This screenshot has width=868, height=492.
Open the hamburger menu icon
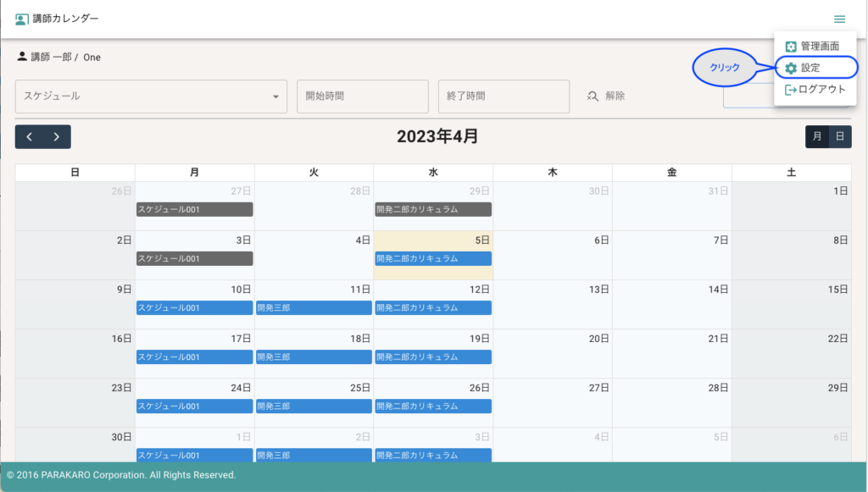pos(839,19)
